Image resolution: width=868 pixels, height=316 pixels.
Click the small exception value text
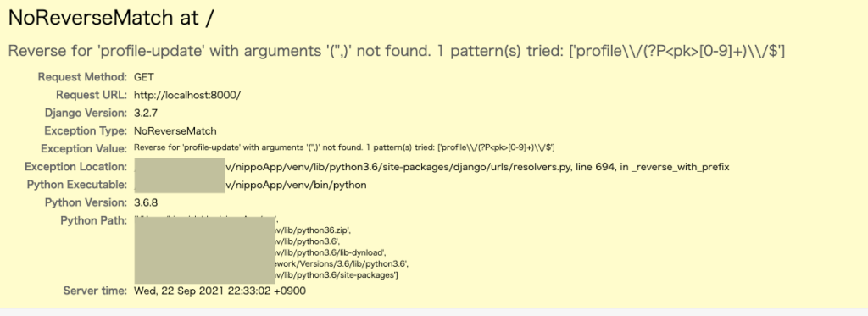(x=344, y=148)
